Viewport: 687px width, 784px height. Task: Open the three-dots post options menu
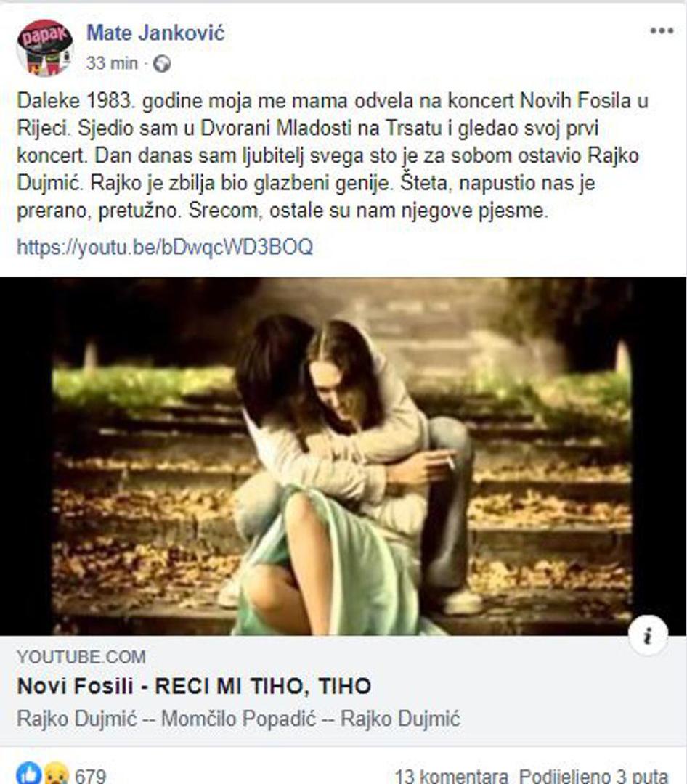click(662, 31)
